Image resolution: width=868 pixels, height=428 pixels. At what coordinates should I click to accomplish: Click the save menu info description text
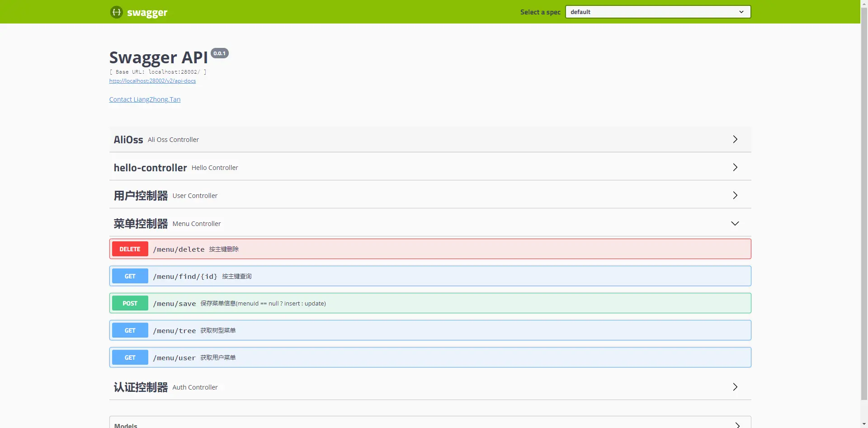263,303
